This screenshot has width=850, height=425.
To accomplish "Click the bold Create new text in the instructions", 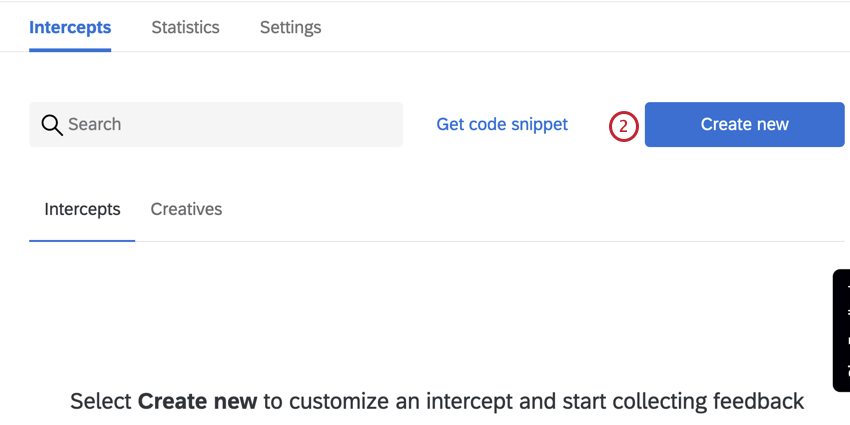I will click(x=197, y=402).
